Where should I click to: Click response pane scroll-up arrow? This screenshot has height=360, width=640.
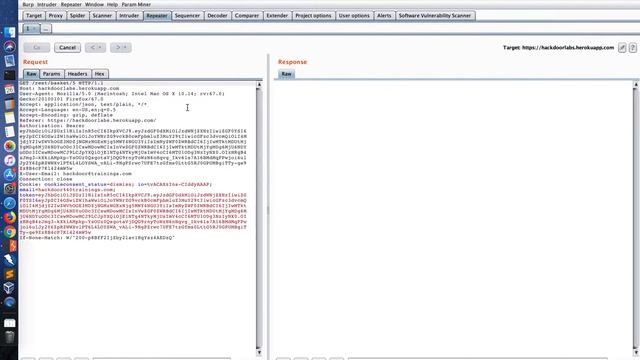[x=636, y=84]
